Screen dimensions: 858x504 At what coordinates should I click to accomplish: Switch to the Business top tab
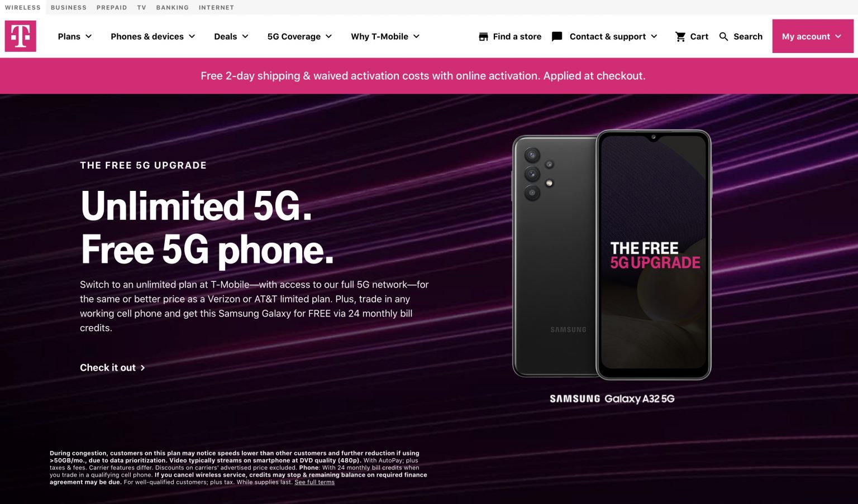[69, 7]
